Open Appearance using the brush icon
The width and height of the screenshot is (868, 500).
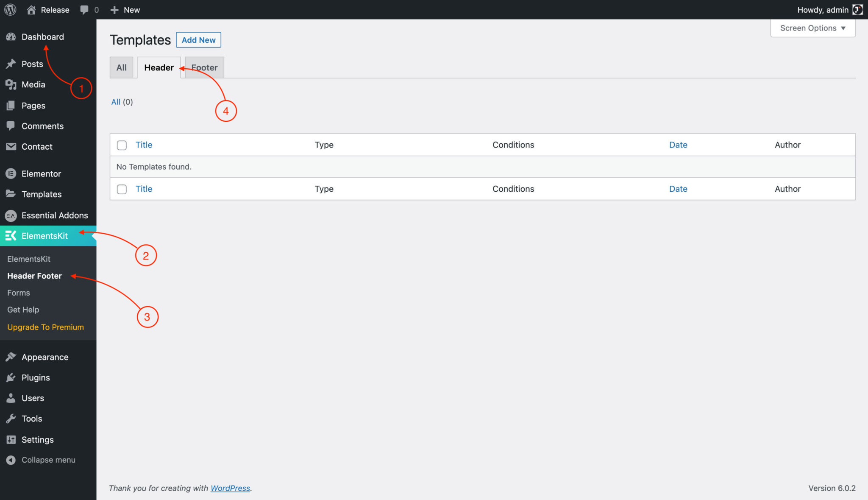coord(11,357)
